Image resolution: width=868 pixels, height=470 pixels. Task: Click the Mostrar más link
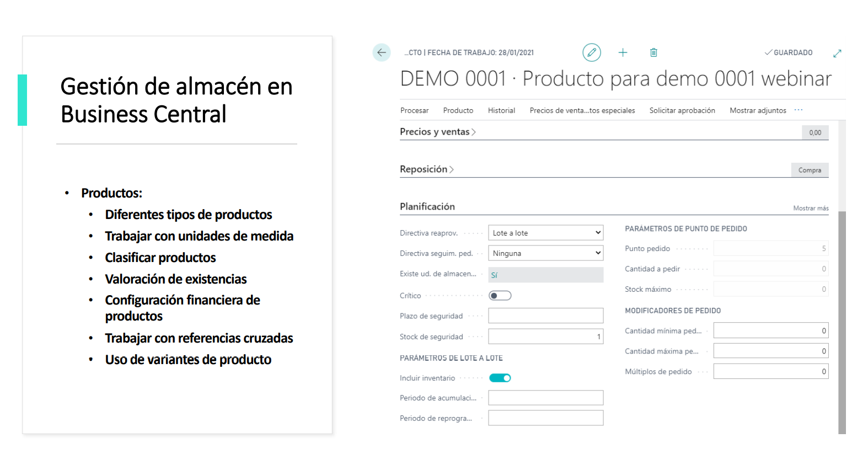(811, 208)
